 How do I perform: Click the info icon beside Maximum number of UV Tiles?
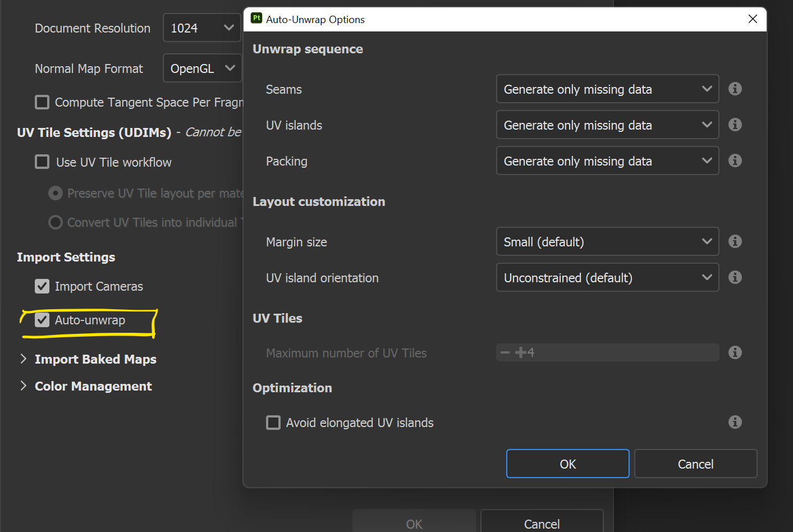pos(735,352)
